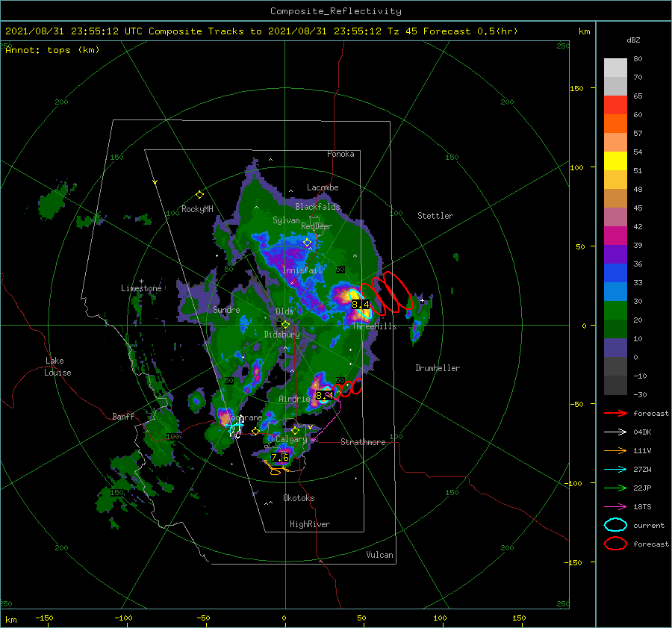Viewport: 672px width, 628px height.
Task: Click the white plus marker east of ThreeHills
Action: (x=422, y=300)
